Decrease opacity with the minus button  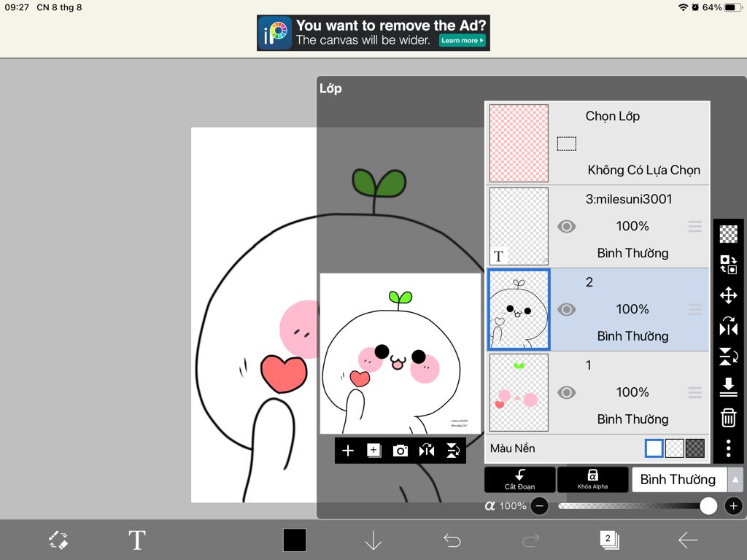[539, 506]
